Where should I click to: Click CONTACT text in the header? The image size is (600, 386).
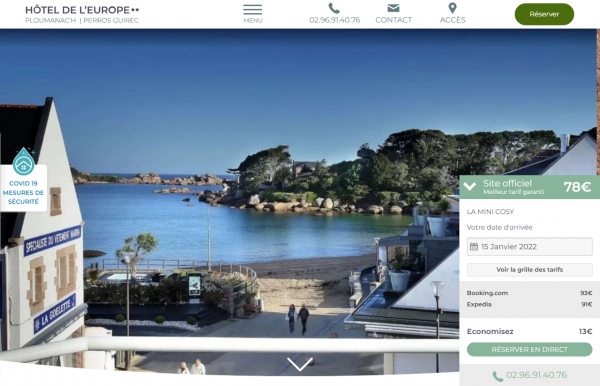click(393, 20)
